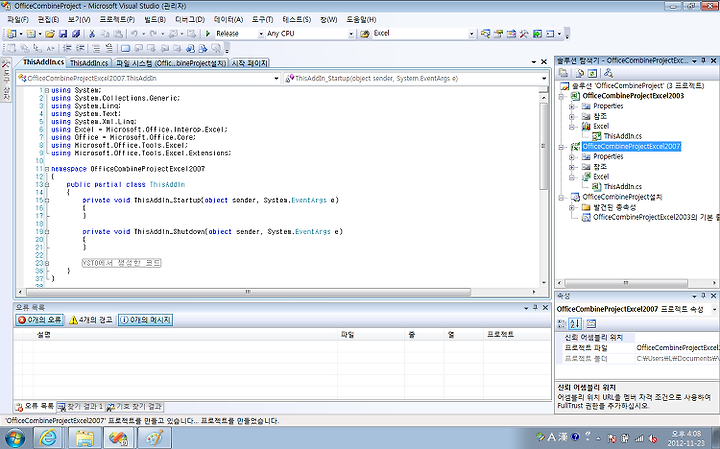Image resolution: width=720 pixels, height=449 pixels.
Task: Open Solution Explorer from the main toolbar icon
Action: 485,34
